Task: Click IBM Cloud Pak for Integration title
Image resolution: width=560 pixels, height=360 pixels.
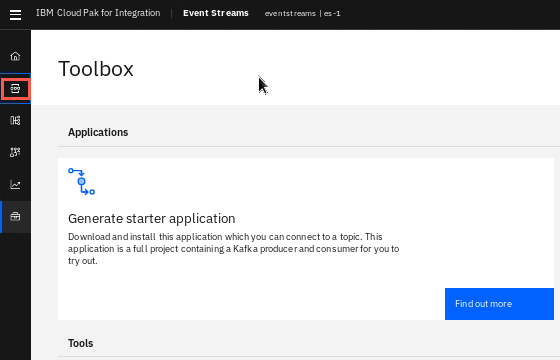Action: [98, 13]
